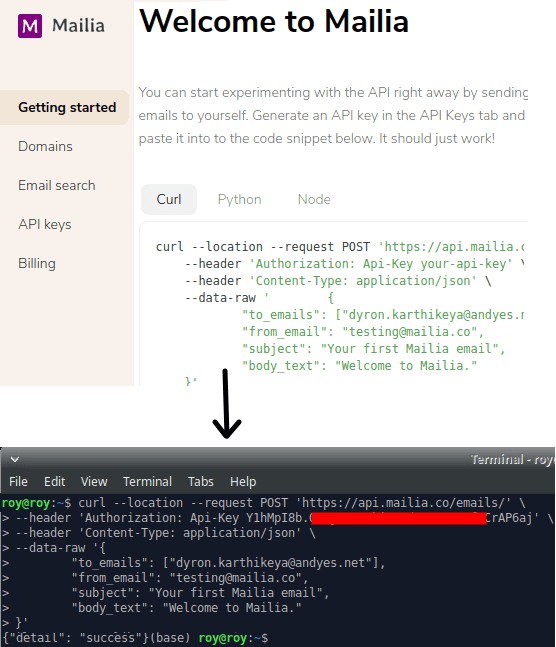Open the Terminal menu in menubar
556x647 pixels.
147,482
